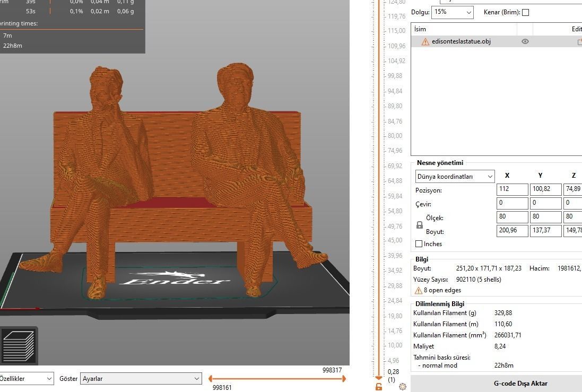
Task: Click Ölçek Z scale field
Action: [x=573, y=217]
